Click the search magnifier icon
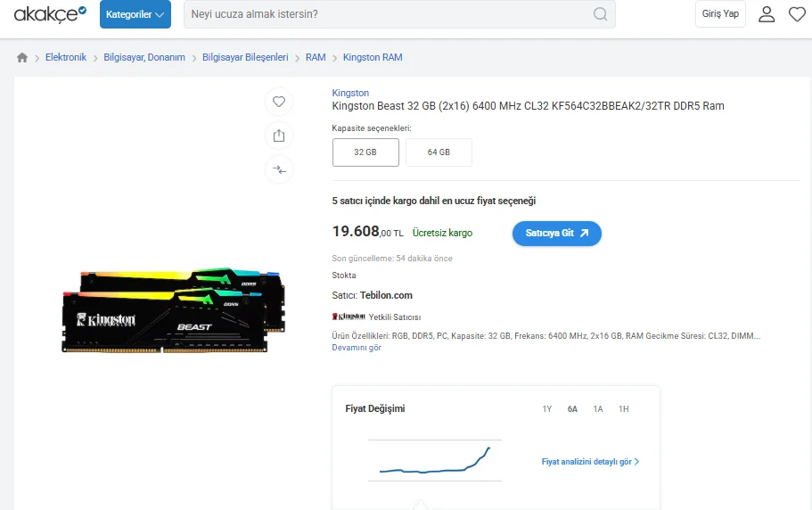 (x=600, y=14)
